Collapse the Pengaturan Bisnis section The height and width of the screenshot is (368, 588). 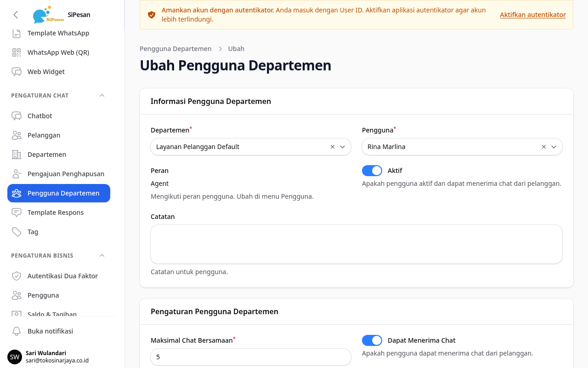(x=102, y=256)
